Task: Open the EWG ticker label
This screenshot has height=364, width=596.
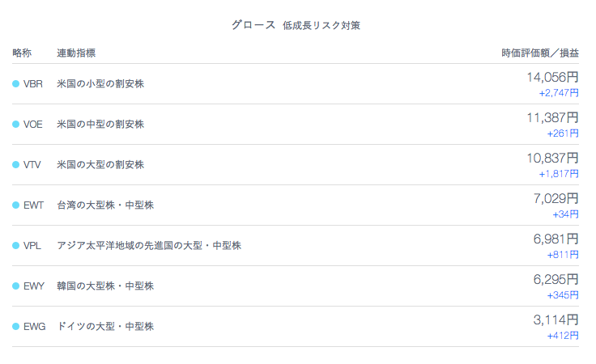Action: [35, 327]
